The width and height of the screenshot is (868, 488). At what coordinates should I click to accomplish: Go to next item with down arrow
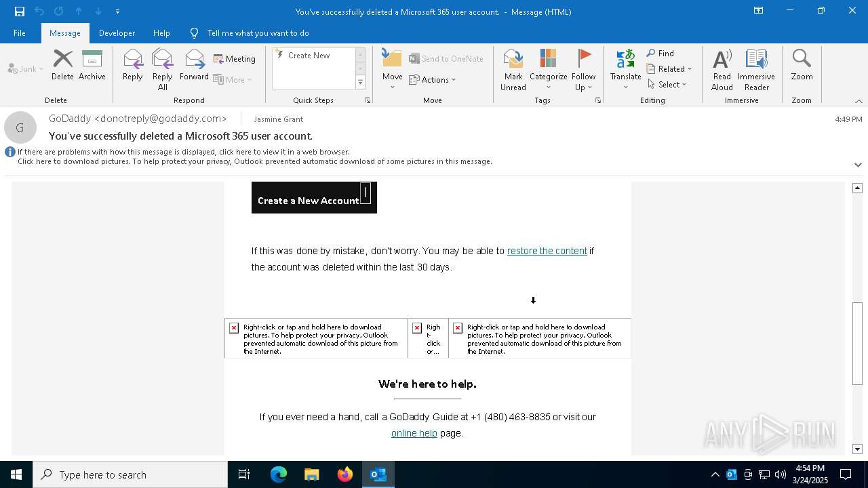pos(98,12)
